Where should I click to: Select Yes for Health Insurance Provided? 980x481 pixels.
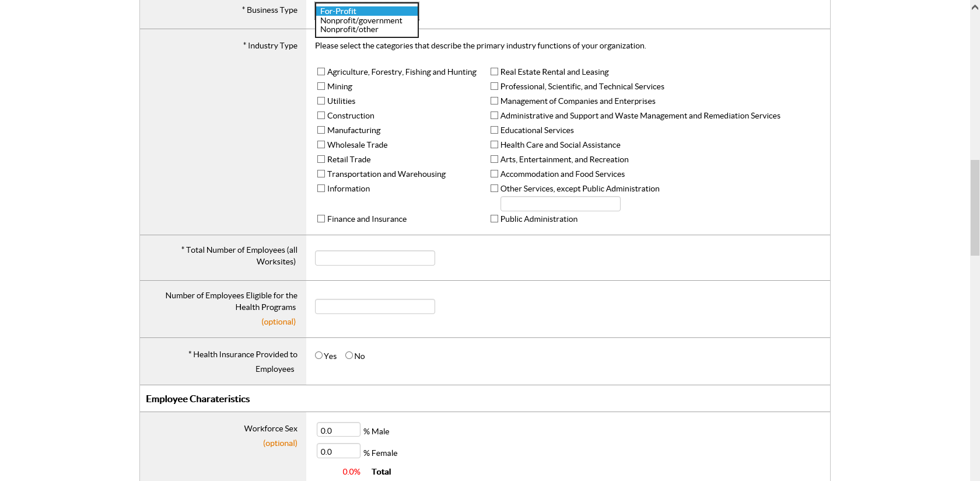tap(319, 355)
